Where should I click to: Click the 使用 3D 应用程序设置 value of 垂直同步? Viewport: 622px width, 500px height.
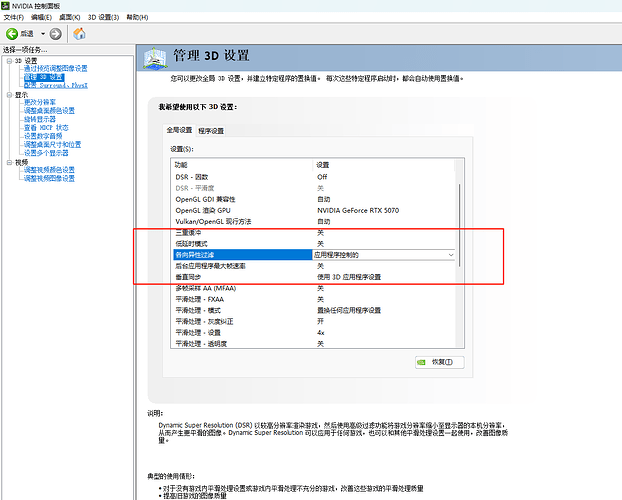pos(349,277)
